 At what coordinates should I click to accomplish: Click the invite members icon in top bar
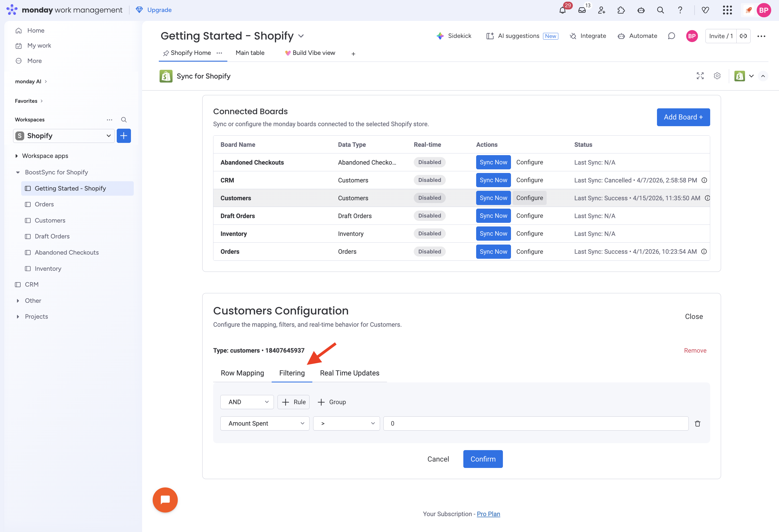click(x=602, y=10)
